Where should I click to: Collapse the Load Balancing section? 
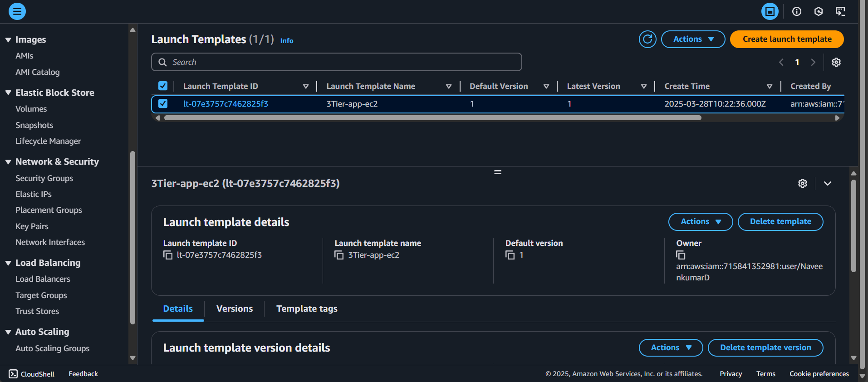pos(8,263)
